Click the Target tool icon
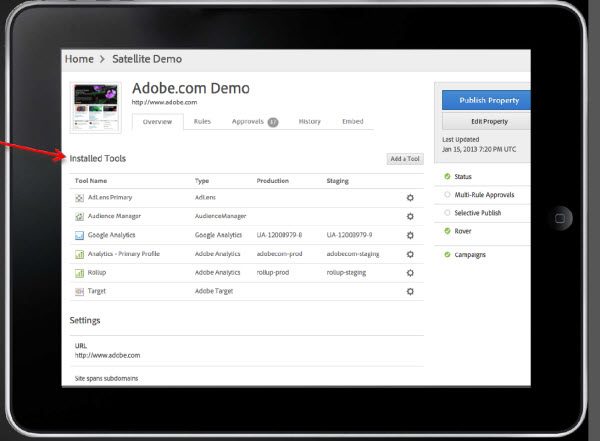Image resolution: width=600 pixels, height=441 pixels. pos(79,291)
